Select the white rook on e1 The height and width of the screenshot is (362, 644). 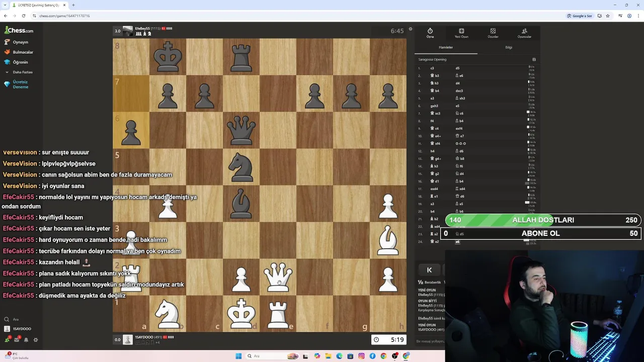point(278,314)
